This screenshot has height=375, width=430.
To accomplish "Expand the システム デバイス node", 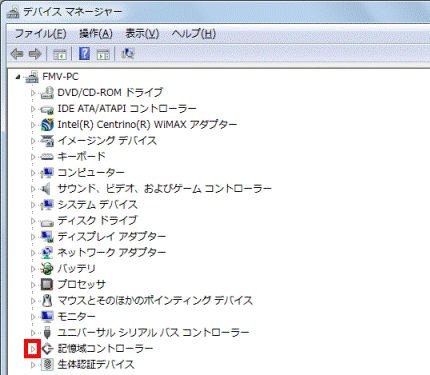I will (x=33, y=205).
